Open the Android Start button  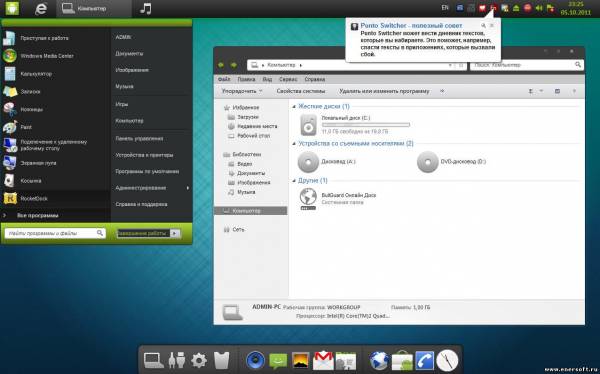12,8
